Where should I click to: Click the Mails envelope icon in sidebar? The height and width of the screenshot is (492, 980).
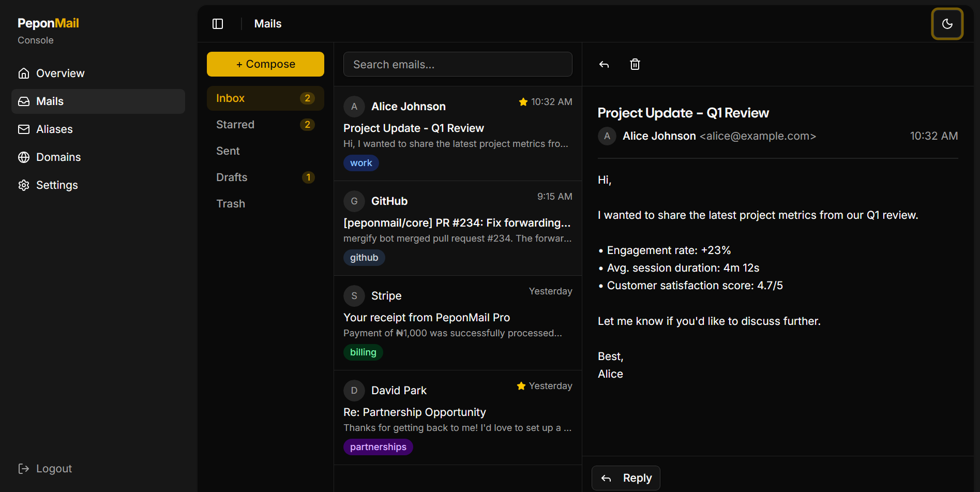click(24, 101)
